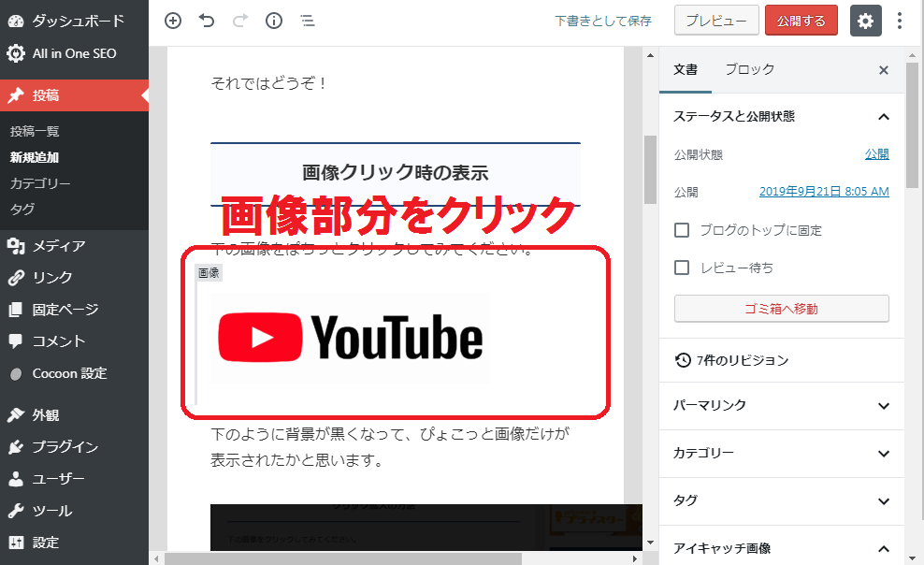
Task: Open the more tools vertical dots menu
Action: tap(900, 21)
